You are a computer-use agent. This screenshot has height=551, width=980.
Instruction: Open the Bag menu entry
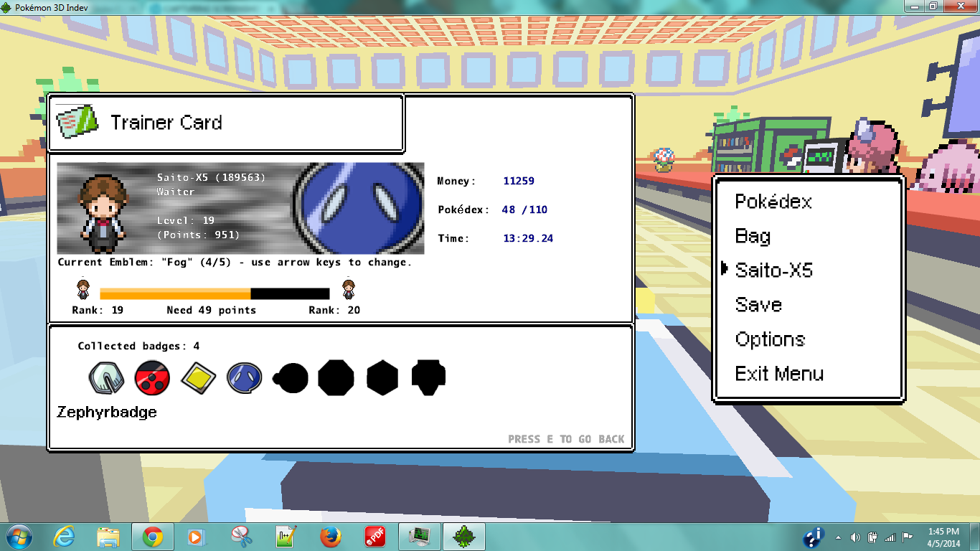point(753,236)
